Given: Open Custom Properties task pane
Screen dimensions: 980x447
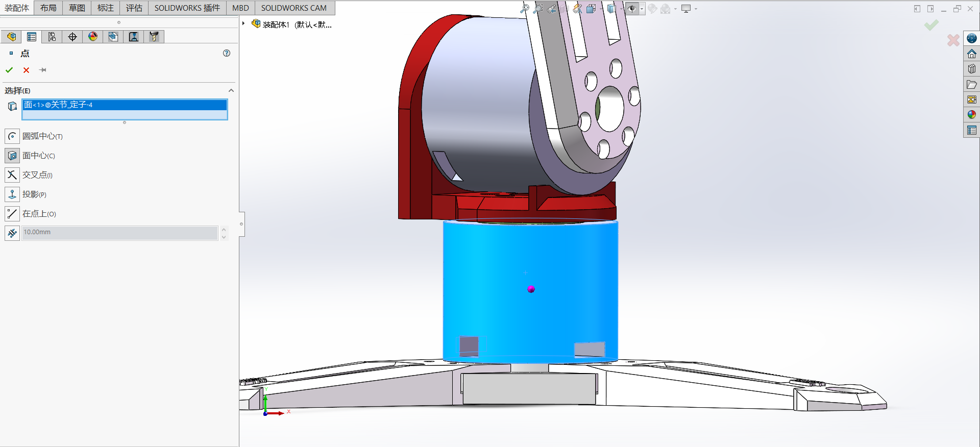Looking at the screenshot, I should (x=972, y=130).
